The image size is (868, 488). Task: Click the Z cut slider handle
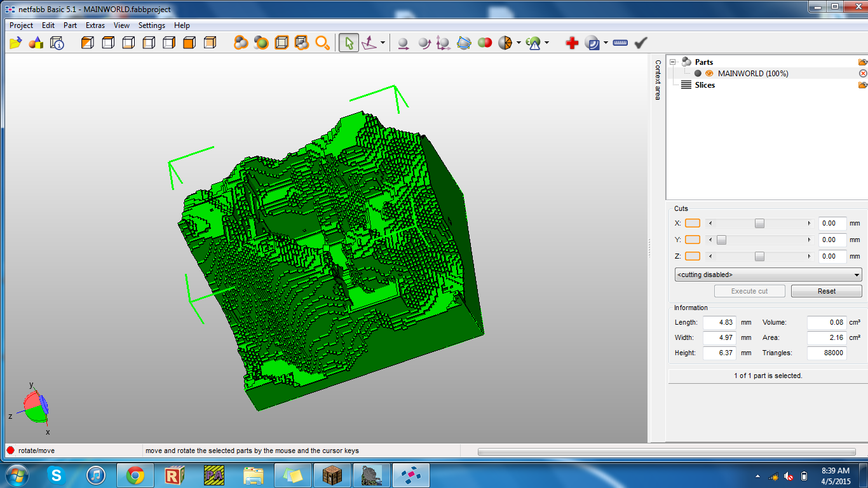coord(759,256)
